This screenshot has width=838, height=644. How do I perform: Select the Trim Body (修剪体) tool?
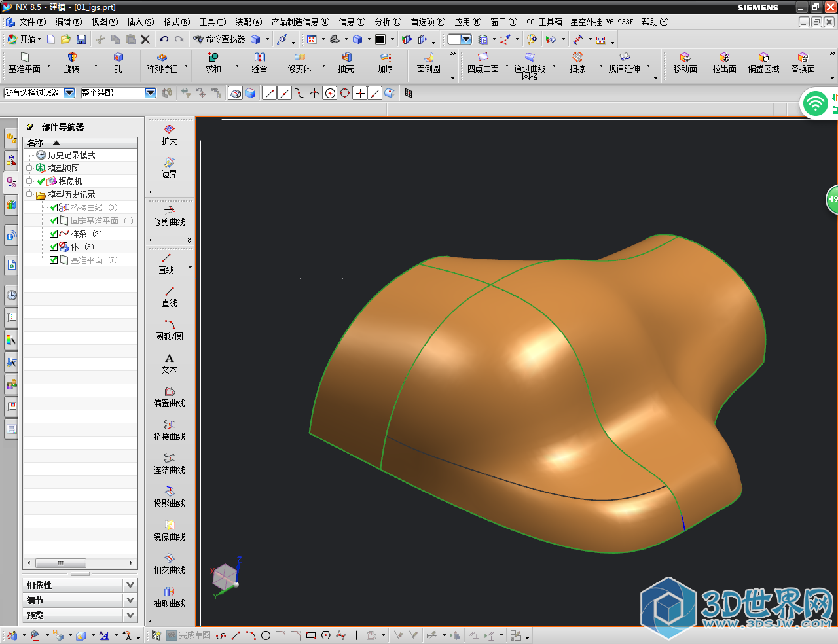pyautogui.click(x=299, y=63)
